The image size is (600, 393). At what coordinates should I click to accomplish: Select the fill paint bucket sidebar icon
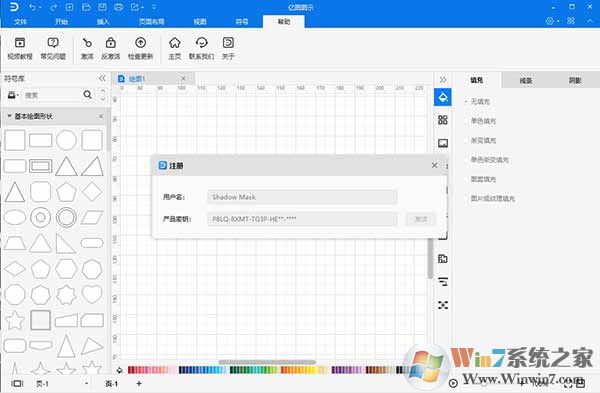click(x=443, y=97)
